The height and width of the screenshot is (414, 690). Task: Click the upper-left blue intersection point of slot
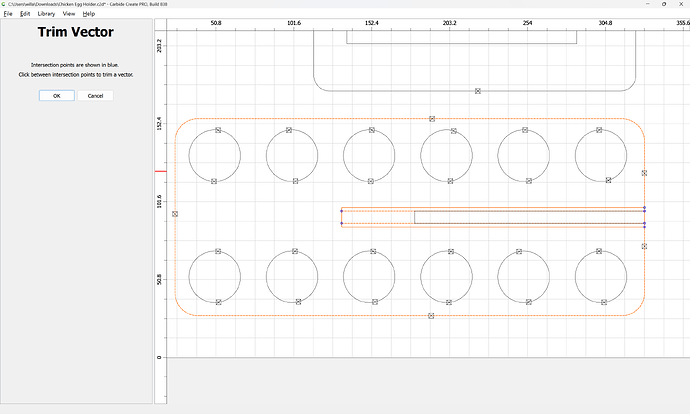342,210
